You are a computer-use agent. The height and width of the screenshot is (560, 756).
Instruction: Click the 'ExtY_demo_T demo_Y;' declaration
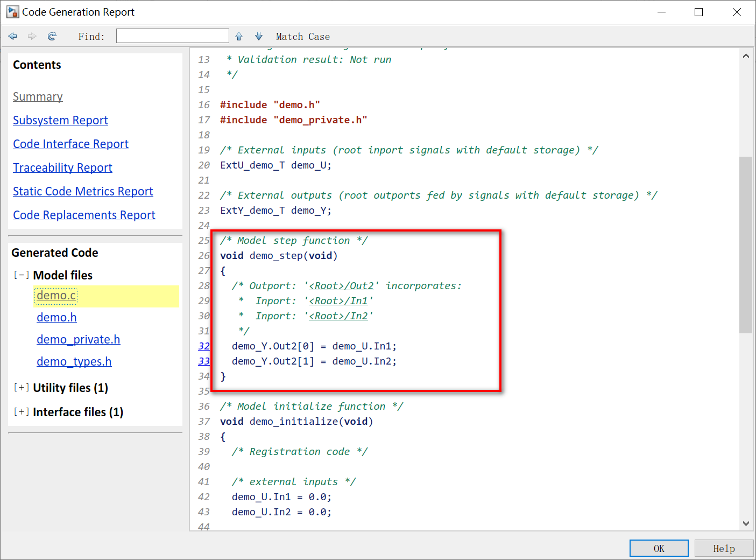276,211
